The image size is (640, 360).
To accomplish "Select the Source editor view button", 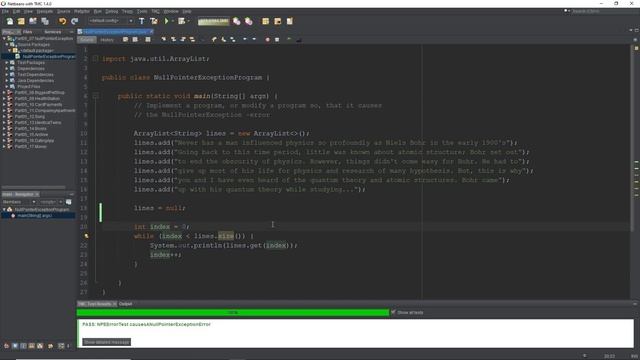I will (x=87, y=40).
